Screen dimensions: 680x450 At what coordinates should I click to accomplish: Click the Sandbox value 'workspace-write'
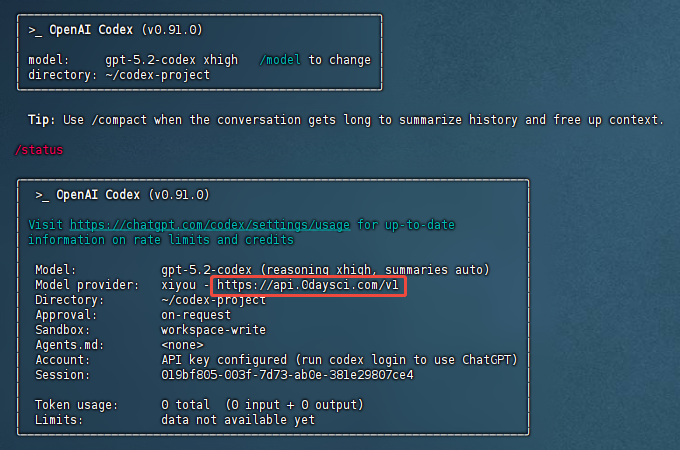213,330
